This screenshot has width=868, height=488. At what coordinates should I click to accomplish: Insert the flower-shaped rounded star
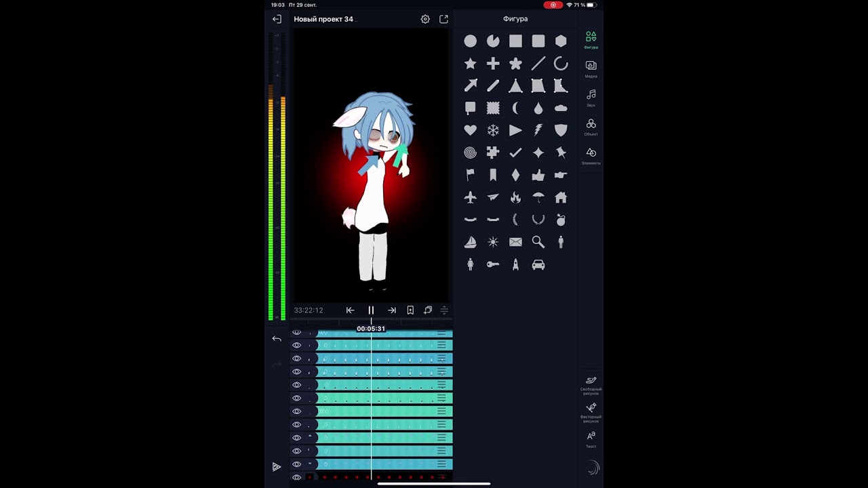515,64
